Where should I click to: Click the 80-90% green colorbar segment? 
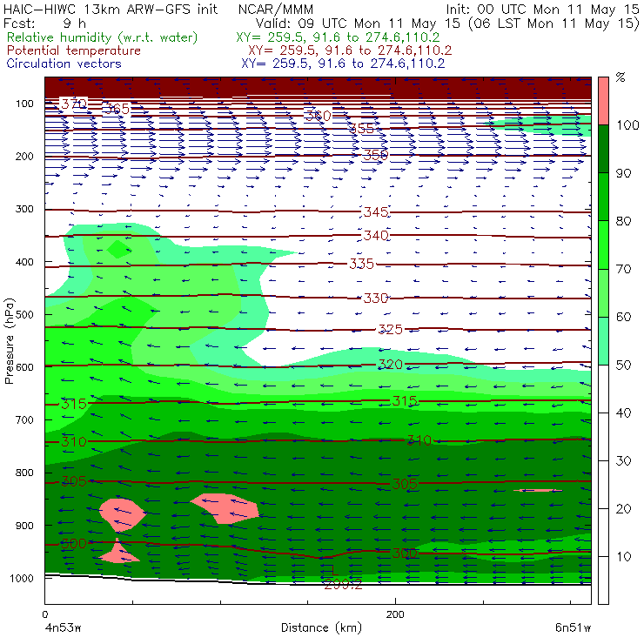click(603, 197)
